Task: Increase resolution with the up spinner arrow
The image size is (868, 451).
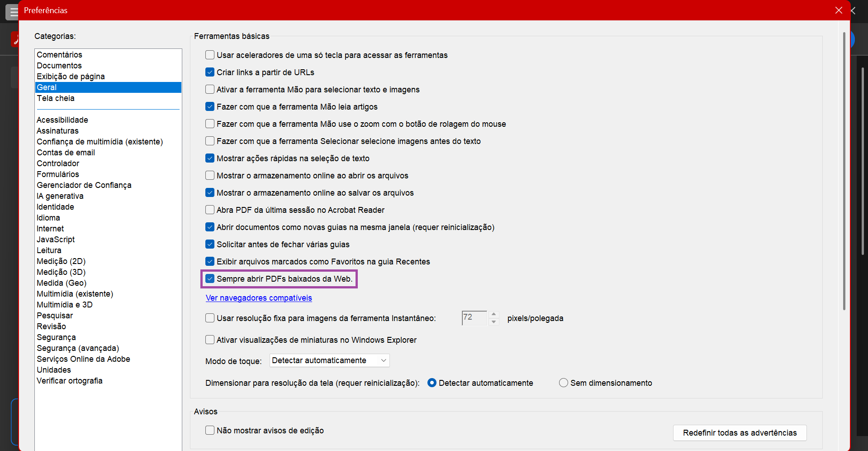Action: point(494,314)
